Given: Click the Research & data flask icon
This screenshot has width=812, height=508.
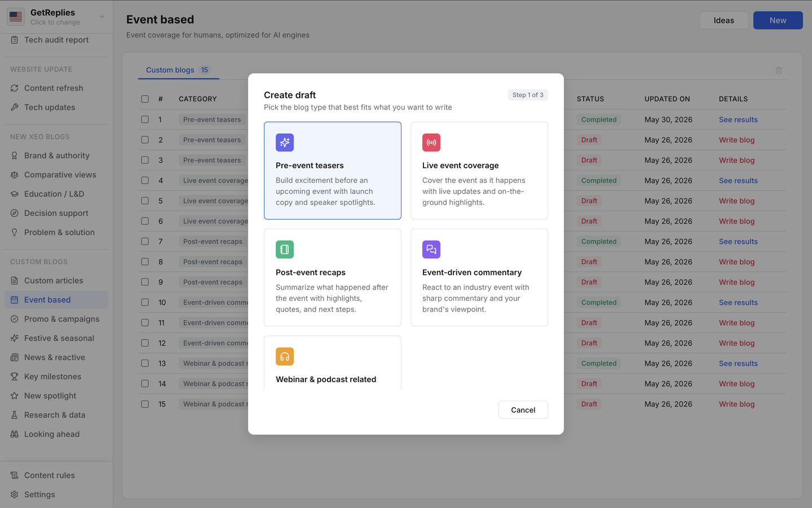Looking at the screenshot, I should (15, 415).
